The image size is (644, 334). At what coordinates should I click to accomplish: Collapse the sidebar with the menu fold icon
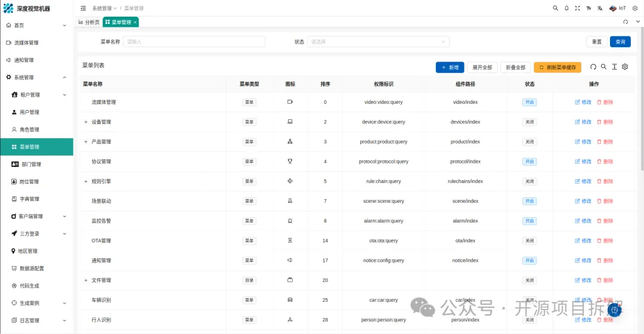point(83,8)
